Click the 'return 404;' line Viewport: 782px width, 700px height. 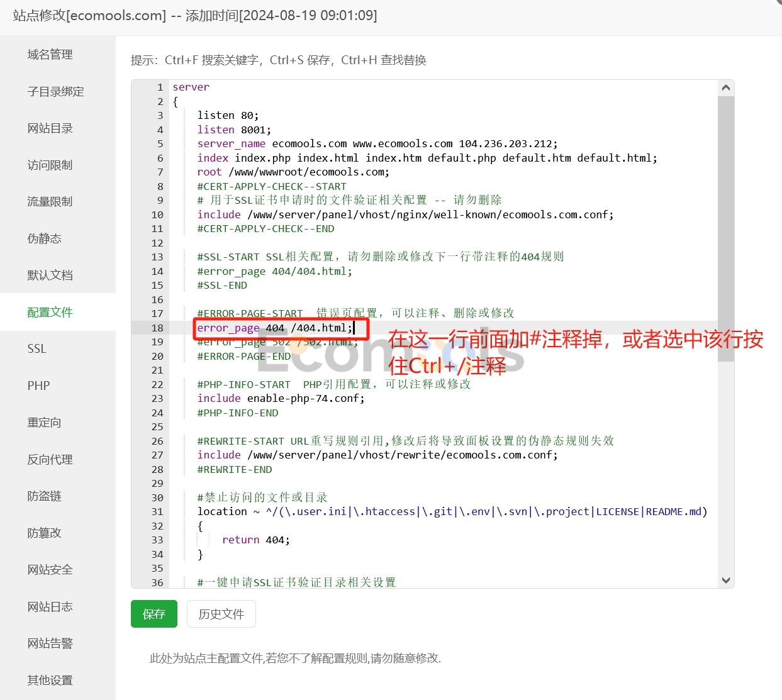point(256,540)
